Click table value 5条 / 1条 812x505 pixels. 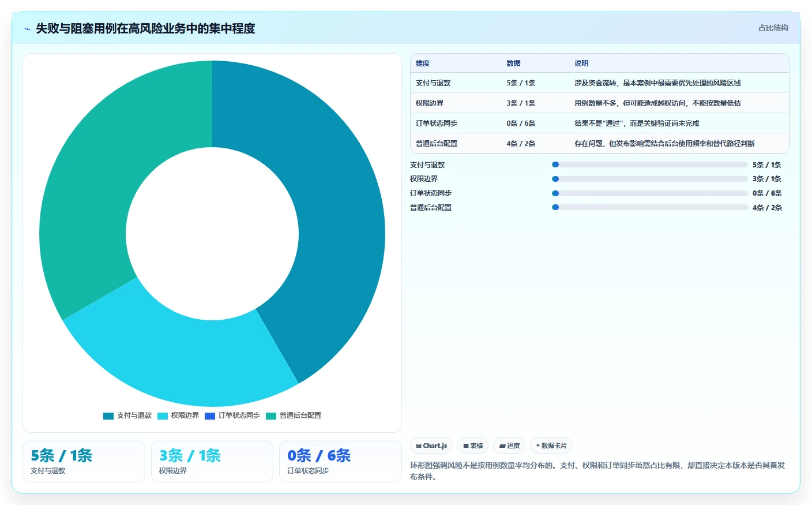tap(521, 83)
